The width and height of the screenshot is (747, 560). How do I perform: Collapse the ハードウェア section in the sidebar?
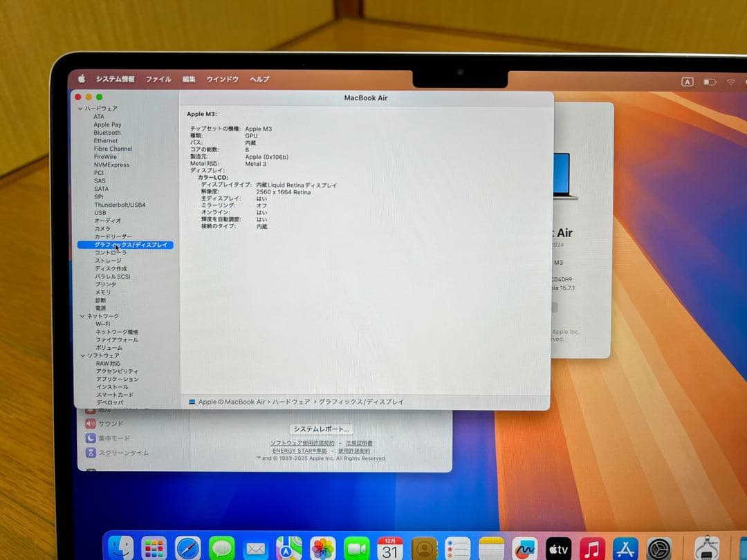pyautogui.click(x=81, y=109)
